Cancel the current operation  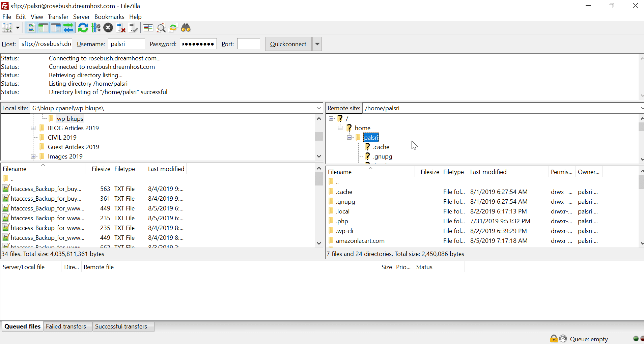pyautogui.click(x=108, y=28)
